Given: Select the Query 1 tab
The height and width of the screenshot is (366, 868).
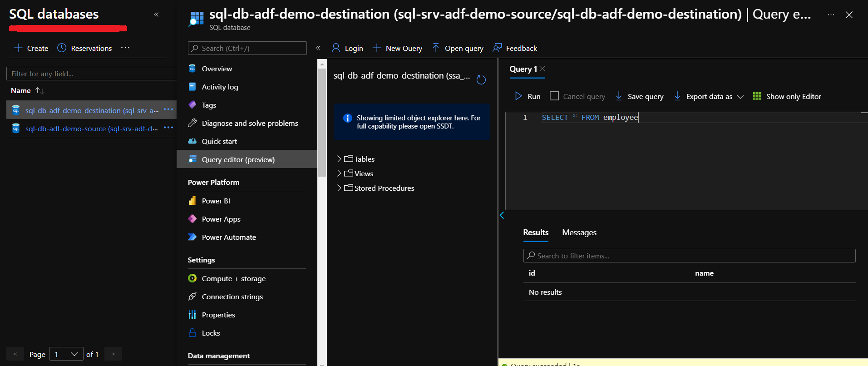Looking at the screenshot, I should (x=523, y=69).
